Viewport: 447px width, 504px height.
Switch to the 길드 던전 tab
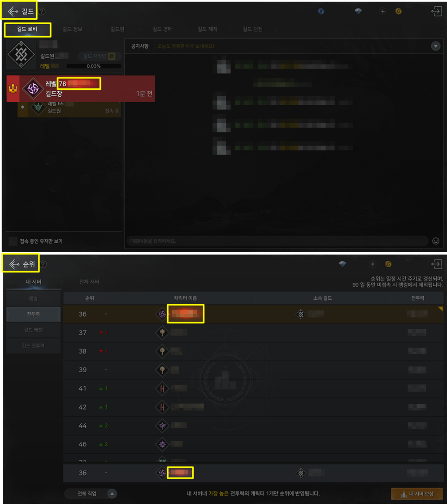pyautogui.click(x=252, y=29)
